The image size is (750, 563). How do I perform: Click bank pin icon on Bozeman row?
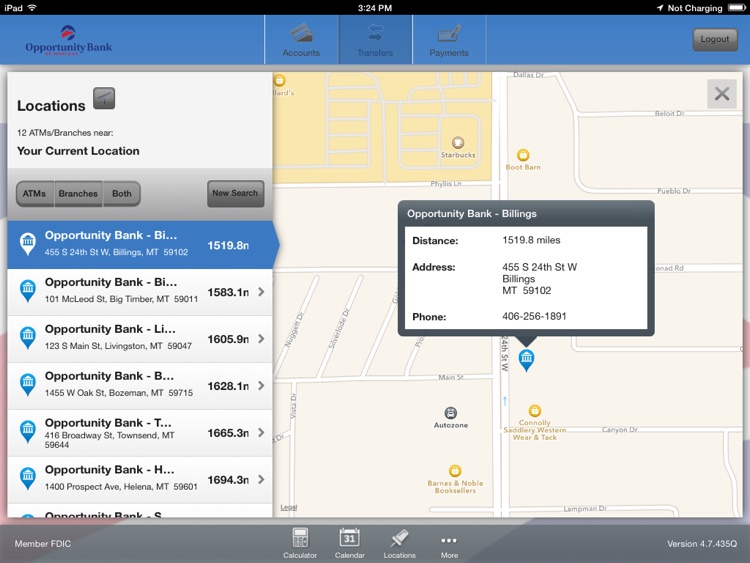click(x=28, y=385)
